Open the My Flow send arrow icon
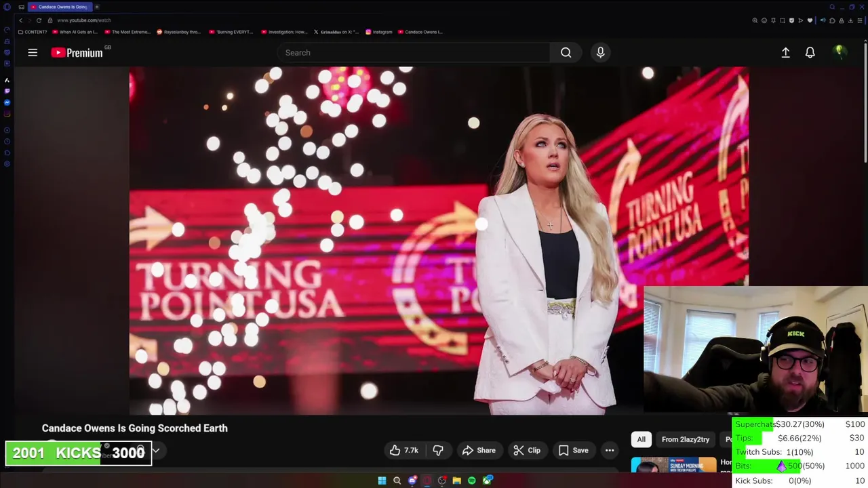The image size is (868, 488). (801, 20)
